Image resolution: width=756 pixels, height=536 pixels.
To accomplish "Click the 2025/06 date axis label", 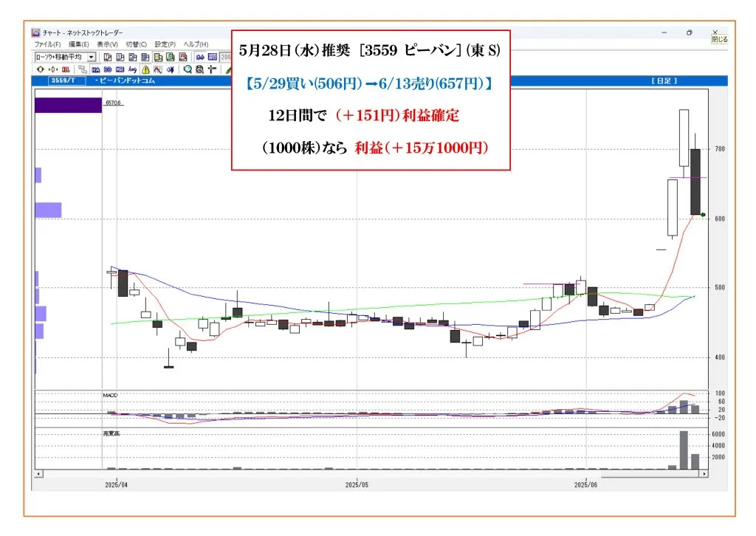I will coord(585,485).
